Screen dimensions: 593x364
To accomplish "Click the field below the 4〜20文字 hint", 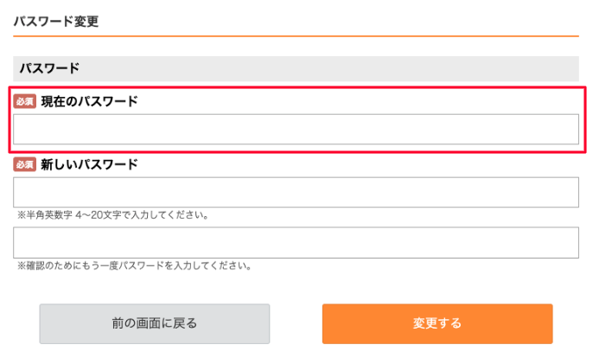I will coord(296,242).
